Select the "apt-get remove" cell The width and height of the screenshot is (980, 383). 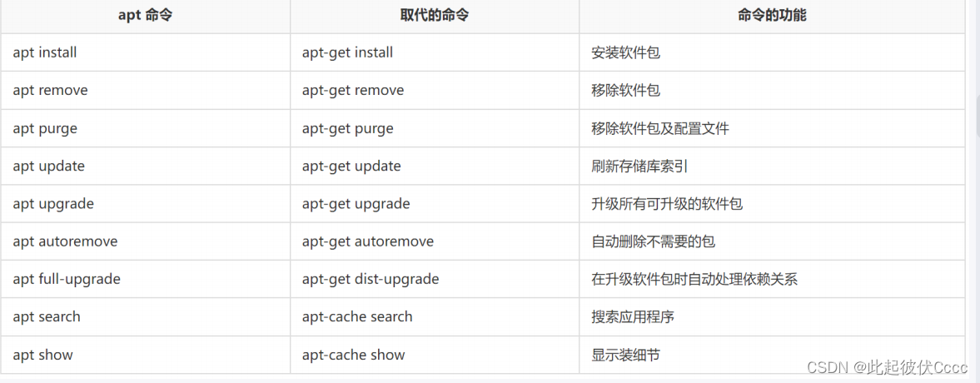click(x=353, y=90)
